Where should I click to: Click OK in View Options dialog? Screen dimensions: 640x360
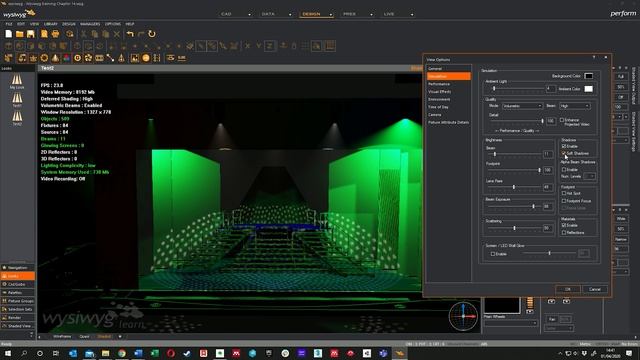pos(567,289)
